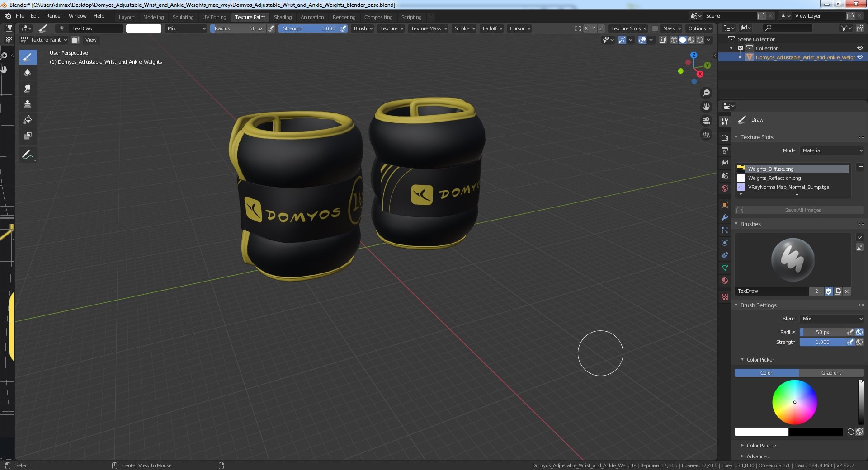Open the View Layer properties tab
868x470 pixels.
725,163
